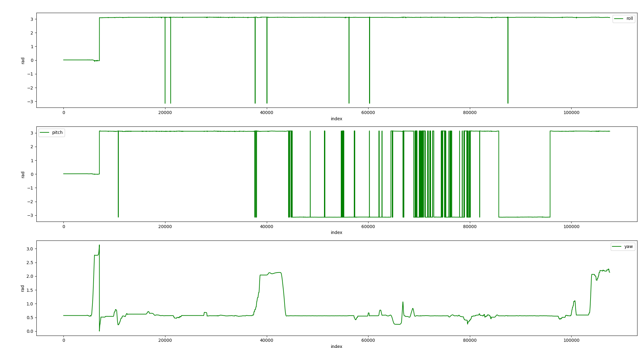Click the 0 tick label on roll x-axis

click(64, 112)
